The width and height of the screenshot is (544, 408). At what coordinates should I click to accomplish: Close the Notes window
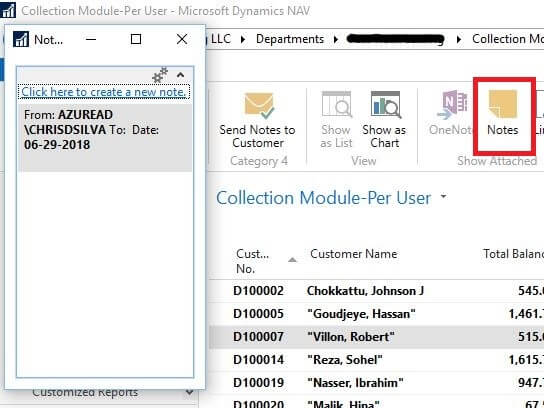click(x=182, y=39)
